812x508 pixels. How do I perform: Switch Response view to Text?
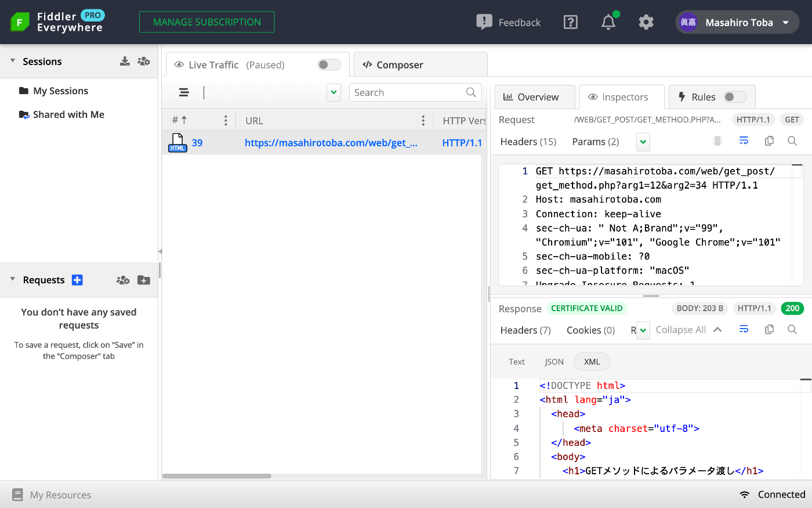point(517,362)
